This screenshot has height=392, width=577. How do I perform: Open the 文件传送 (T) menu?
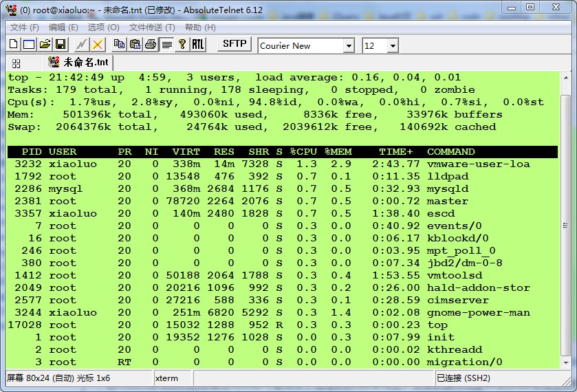coord(152,28)
